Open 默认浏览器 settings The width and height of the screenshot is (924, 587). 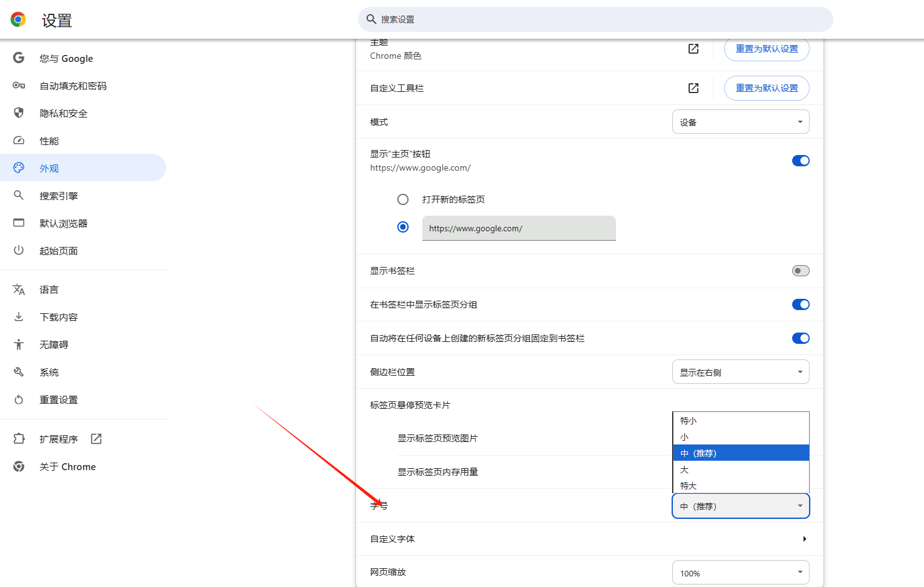pos(83,223)
